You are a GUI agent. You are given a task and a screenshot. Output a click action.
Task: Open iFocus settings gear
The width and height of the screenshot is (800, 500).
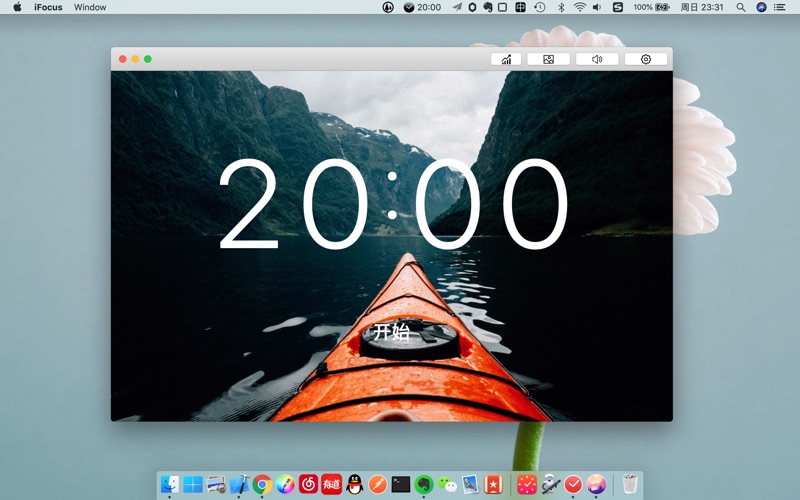[x=645, y=59]
